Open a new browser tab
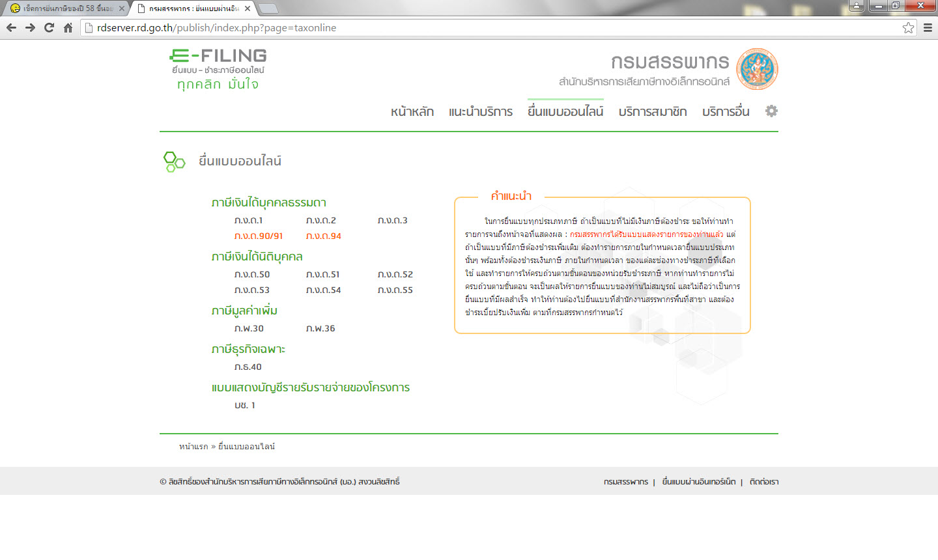Image resolution: width=938 pixels, height=560 pixels. tap(268, 8)
